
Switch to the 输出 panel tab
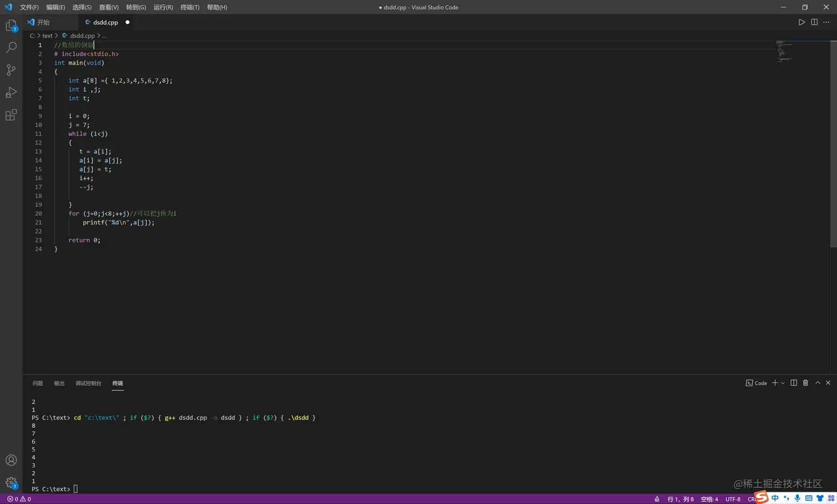click(59, 383)
